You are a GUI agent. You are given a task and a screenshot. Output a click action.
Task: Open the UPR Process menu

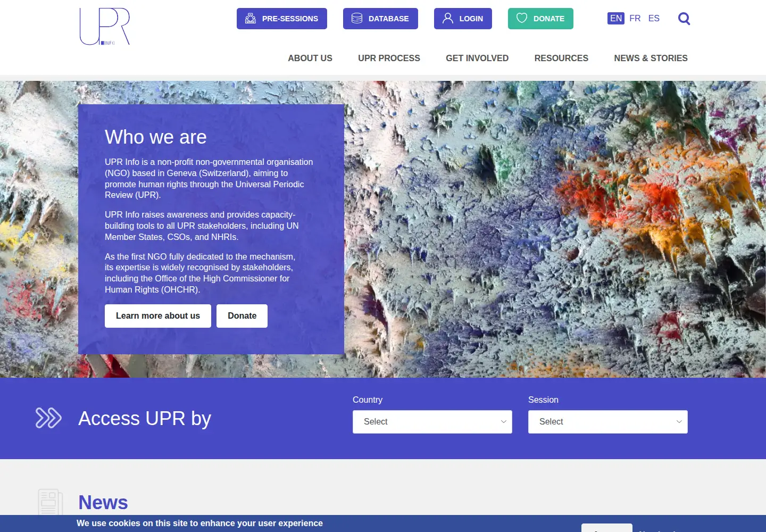pyautogui.click(x=389, y=58)
